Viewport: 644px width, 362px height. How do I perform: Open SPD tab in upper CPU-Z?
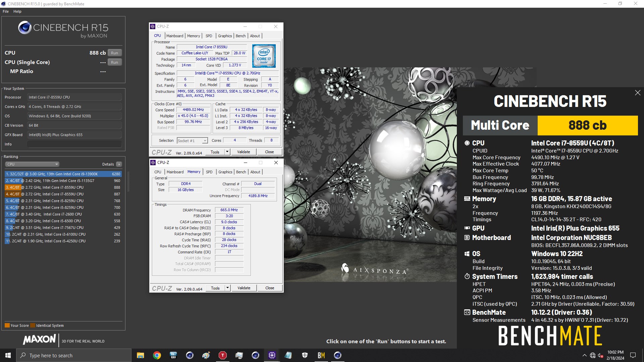(209, 36)
